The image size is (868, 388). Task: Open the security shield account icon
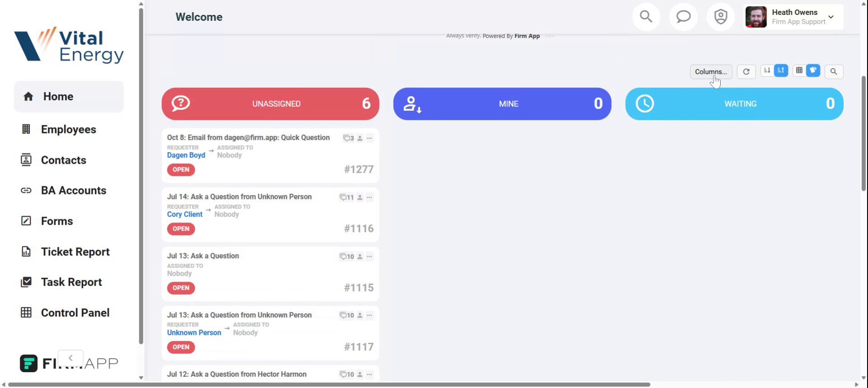(x=721, y=17)
